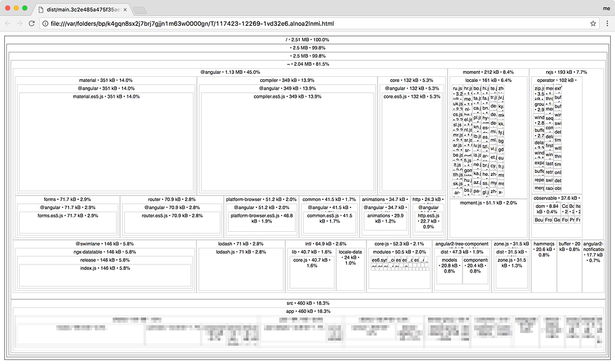The image size is (615, 364).
Task: Select forms.es5.js 71.7 kB block
Action: 68,223
